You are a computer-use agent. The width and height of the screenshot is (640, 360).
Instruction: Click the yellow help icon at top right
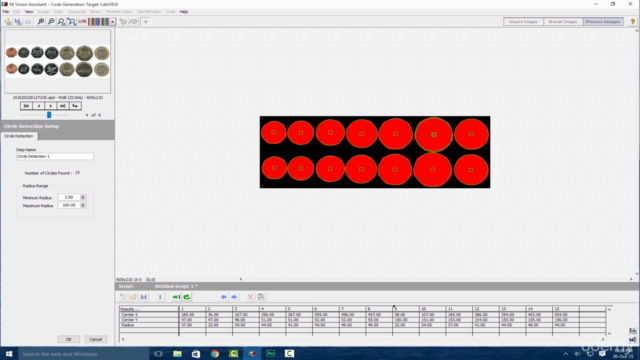[633, 22]
